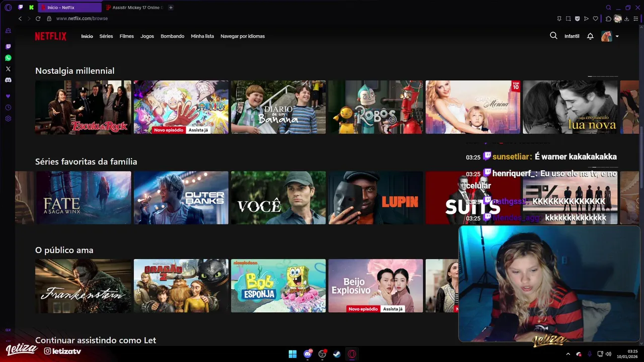644x362 pixels.
Task: Open a new browser tab
Action: click(x=171, y=8)
